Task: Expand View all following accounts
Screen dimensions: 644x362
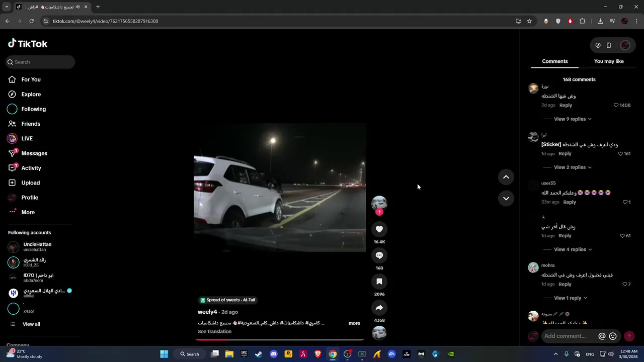Action: pyautogui.click(x=31, y=324)
